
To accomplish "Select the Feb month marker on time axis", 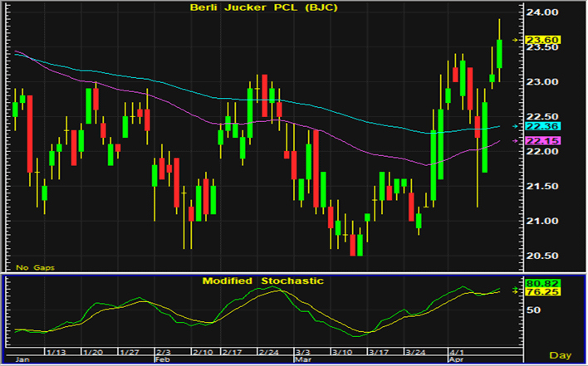I will coord(161,360).
